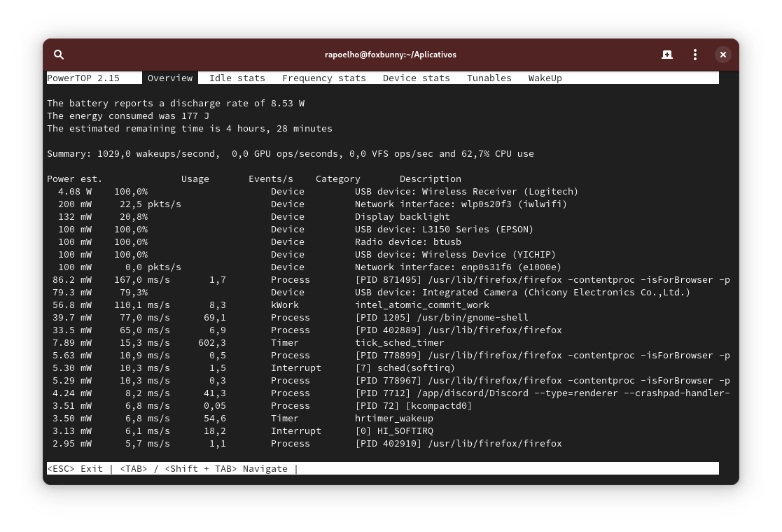
Task: Click the energy consumed 177 J line
Action: pos(128,115)
